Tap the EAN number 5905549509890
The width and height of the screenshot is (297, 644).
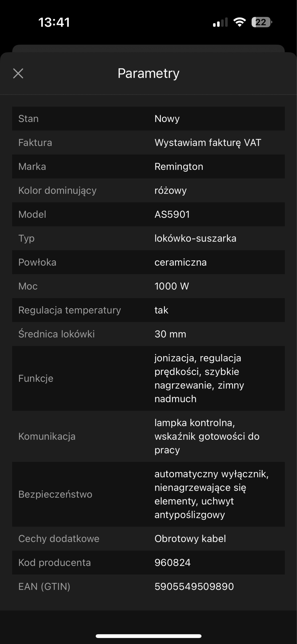point(194,586)
